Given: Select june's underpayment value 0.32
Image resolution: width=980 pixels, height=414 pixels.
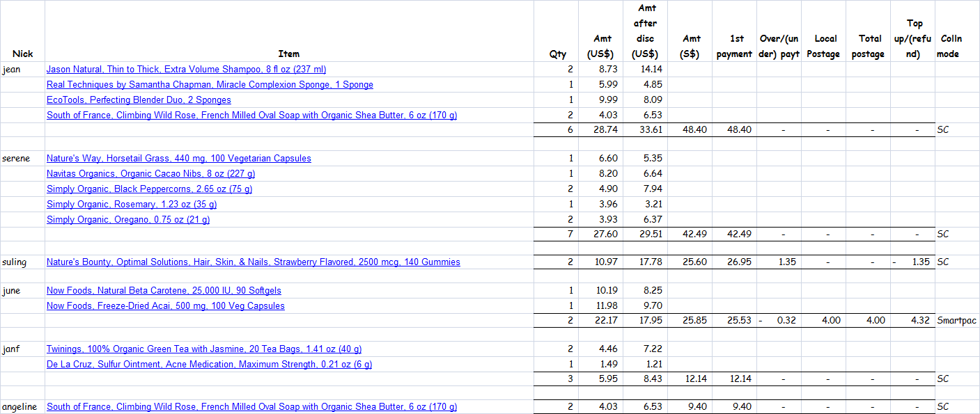Looking at the screenshot, I should click(x=779, y=321).
